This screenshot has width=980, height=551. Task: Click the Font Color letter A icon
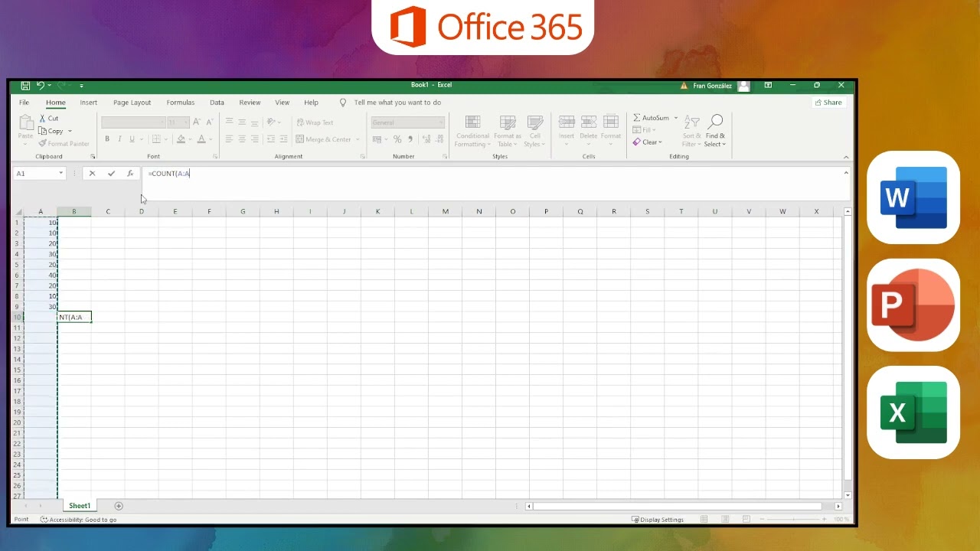pyautogui.click(x=201, y=139)
